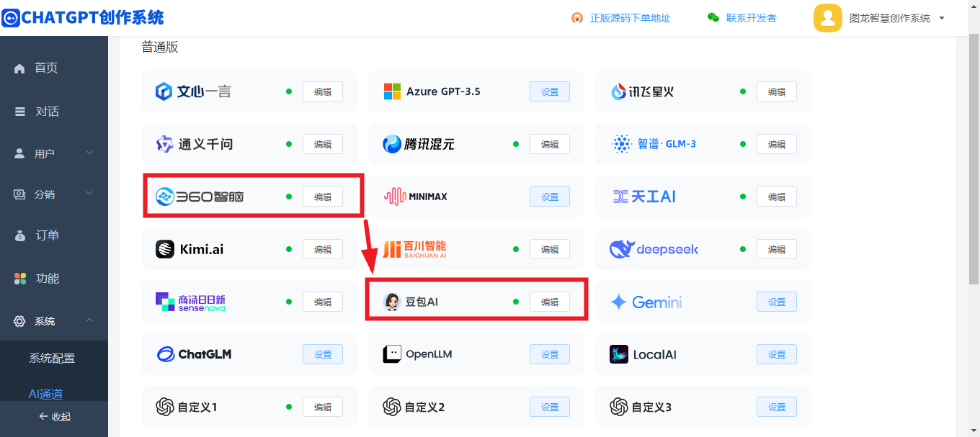
Task: Click the 百川智能 orange logo
Action: [x=391, y=249]
